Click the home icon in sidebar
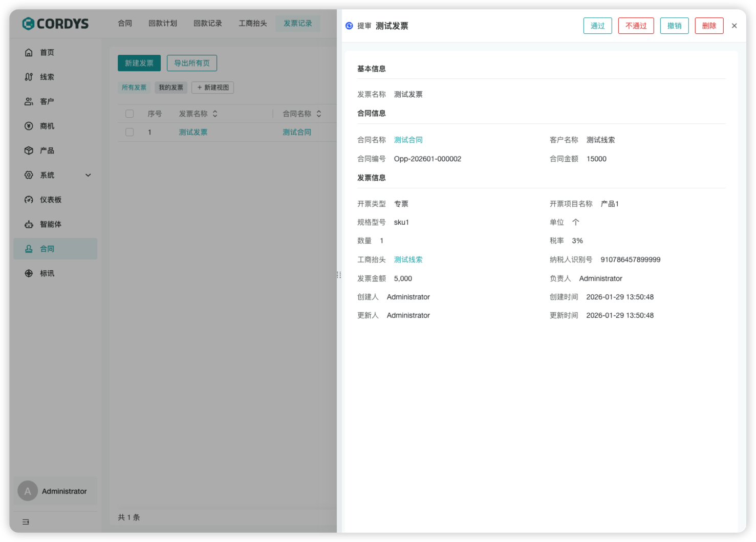The height and width of the screenshot is (542, 756). point(29,52)
